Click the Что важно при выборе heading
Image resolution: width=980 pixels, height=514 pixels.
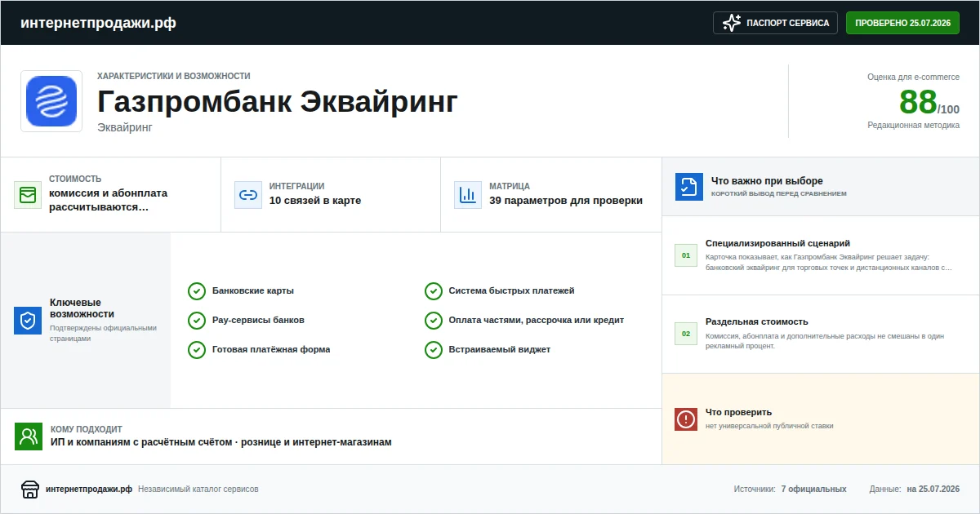coord(767,181)
